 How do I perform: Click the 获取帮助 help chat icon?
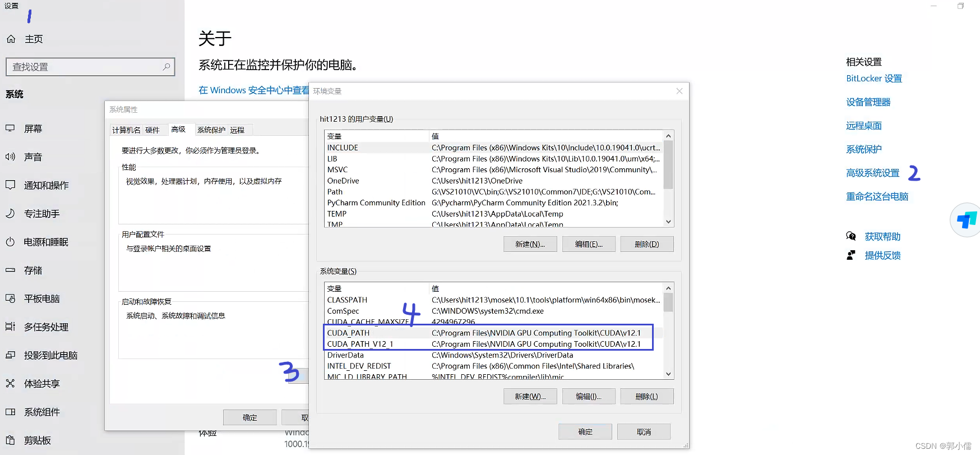pyautogui.click(x=851, y=236)
